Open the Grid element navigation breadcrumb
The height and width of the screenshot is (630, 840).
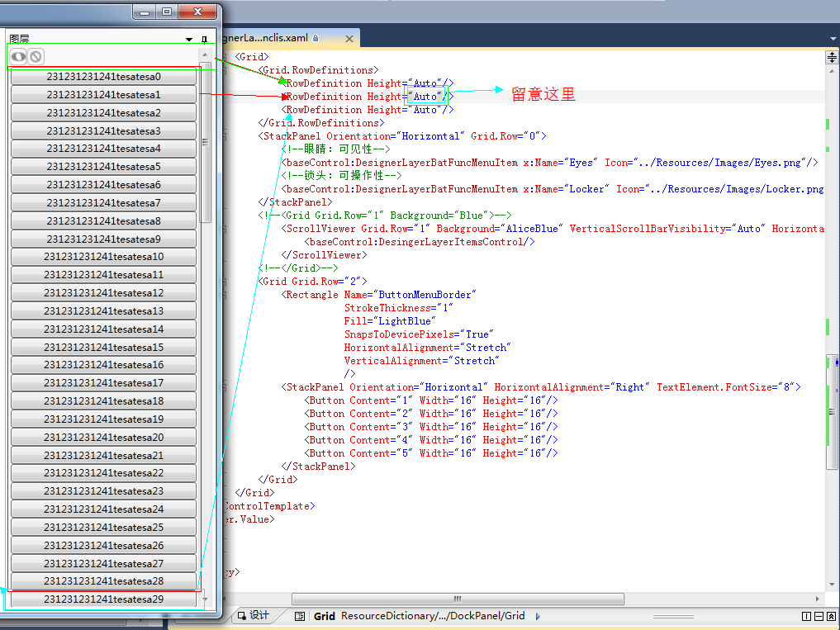coord(324,615)
